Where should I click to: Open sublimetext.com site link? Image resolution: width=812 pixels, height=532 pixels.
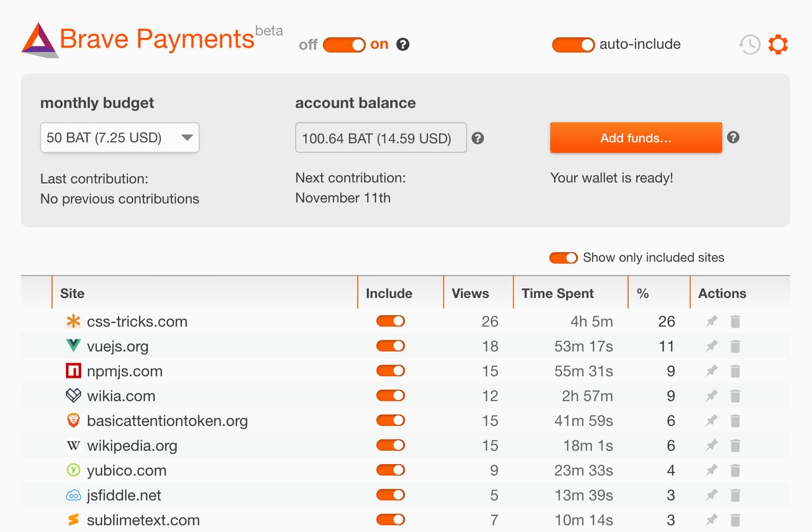coord(143,520)
